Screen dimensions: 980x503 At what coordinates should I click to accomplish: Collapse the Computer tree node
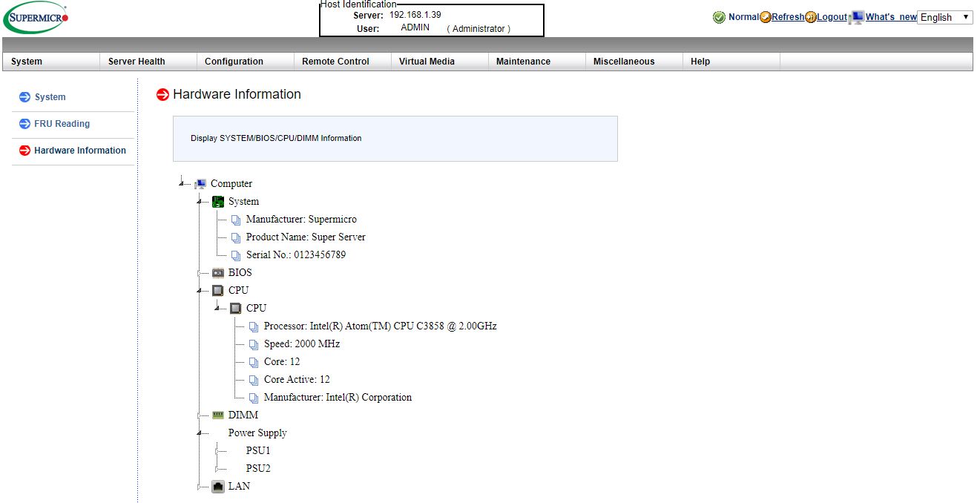pos(182,183)
